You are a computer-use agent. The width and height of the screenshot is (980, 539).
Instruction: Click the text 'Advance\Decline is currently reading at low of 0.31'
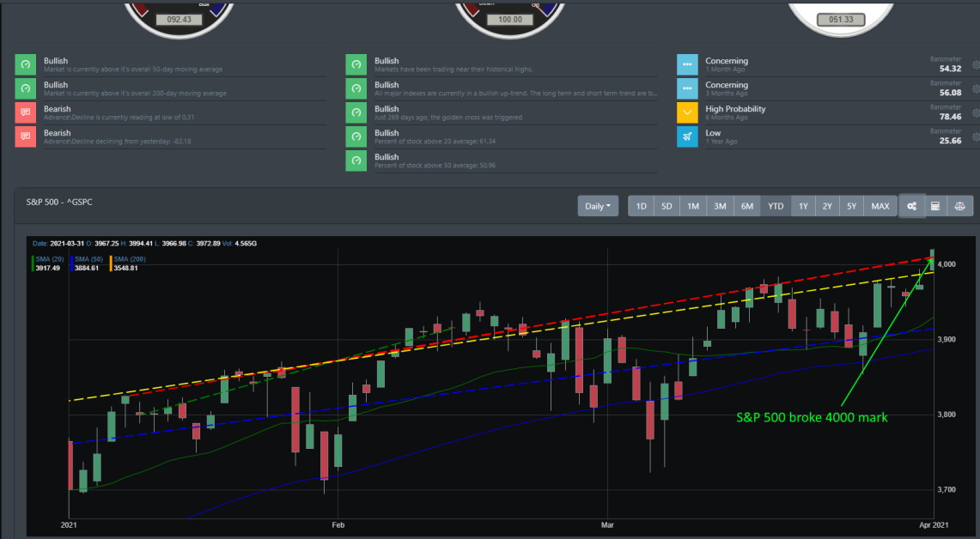(x=119, y=118)
